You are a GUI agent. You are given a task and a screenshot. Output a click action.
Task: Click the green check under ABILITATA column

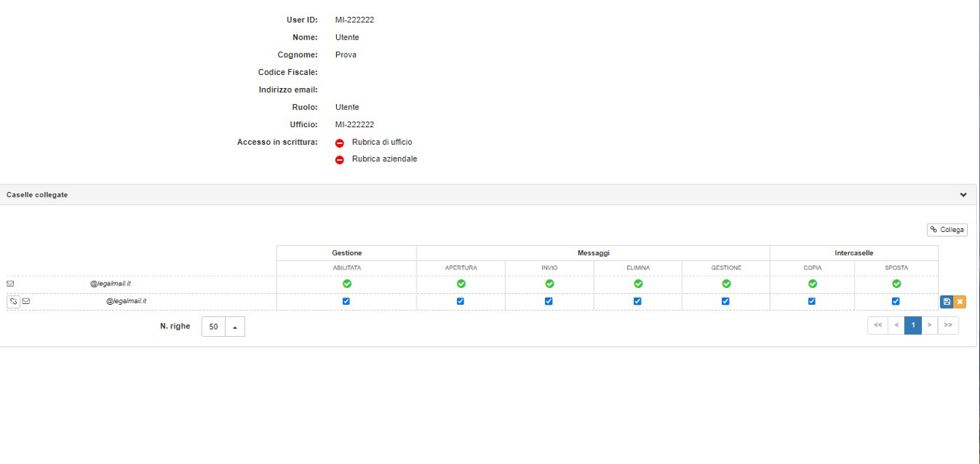tap(347, 283)
